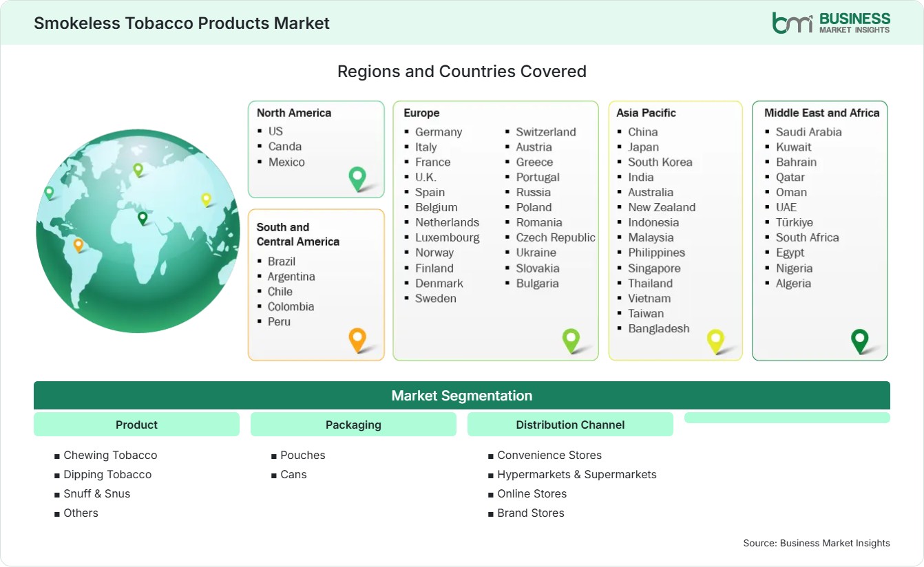Select the Product segmentation header
Image resolution: width=924 pixels, height=567 pixels.
pyautogui.click(x=136, y=425)
